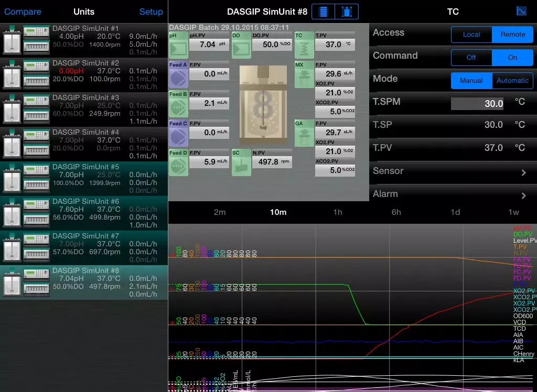This screenshot has height=392, width=537.
Task: Edit the T.SPM 30.0 setpoint field
Action: pyautogui.click(x=477, y=103)
